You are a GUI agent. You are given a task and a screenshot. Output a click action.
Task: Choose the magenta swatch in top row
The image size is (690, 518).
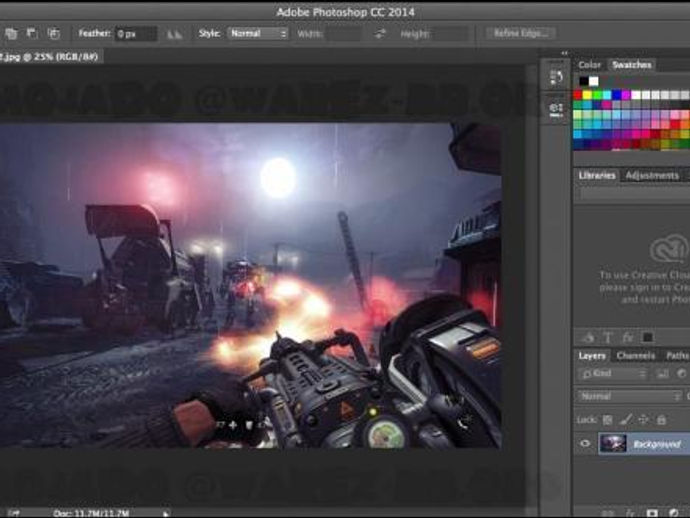tap(626, 95)
